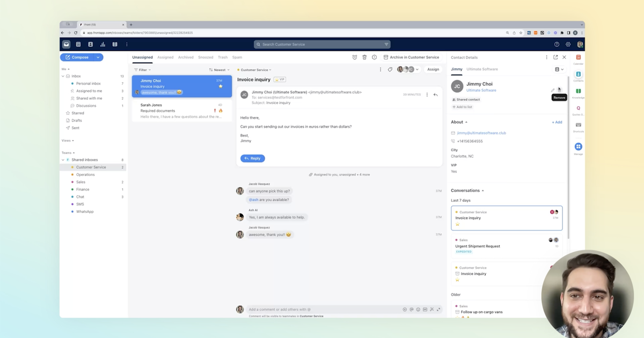Screen dimensions: 644x338
Task: Click the blue Reply button
Action: (x=253, y=158)
